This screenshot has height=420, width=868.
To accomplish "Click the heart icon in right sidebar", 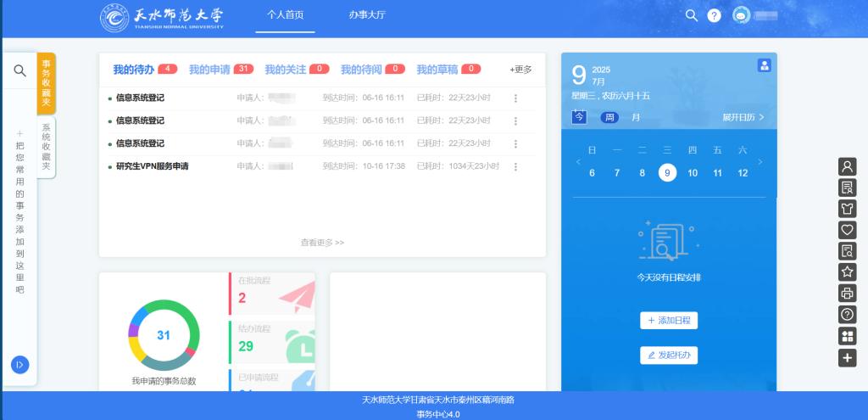I will (847, 229).
